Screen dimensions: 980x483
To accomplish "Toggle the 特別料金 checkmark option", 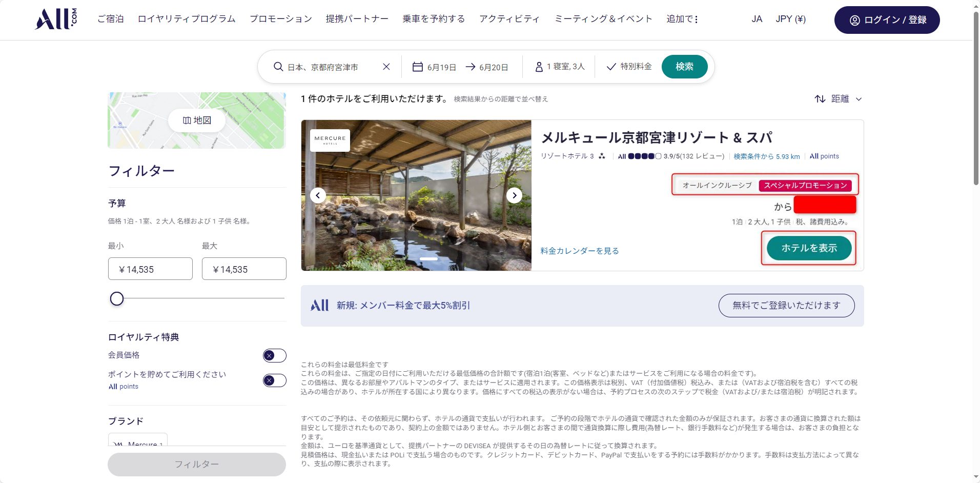I will (x=629, y=67).
